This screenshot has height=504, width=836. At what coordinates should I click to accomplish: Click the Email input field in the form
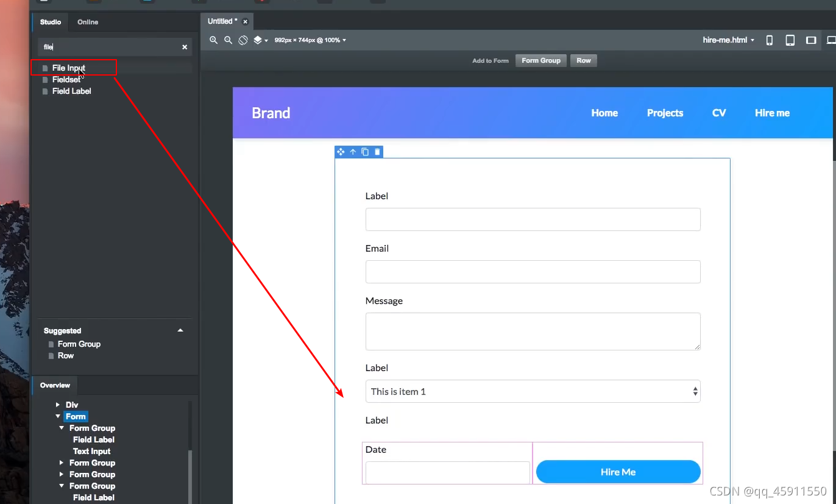[x=533, y=272]
